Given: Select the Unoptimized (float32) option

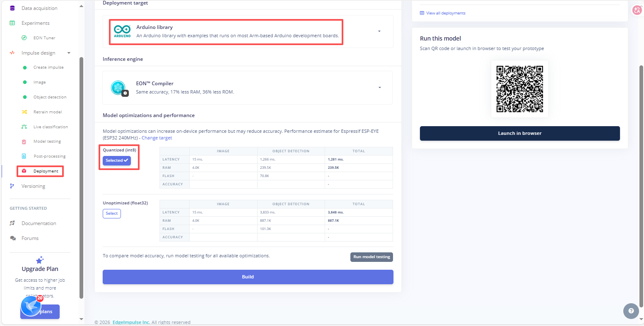Looking at the screenshot, I should (x=112, y=213).
